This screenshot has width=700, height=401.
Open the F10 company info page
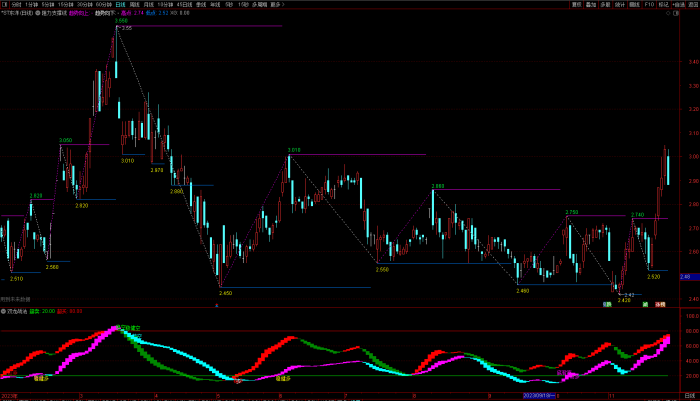point(649,4)
